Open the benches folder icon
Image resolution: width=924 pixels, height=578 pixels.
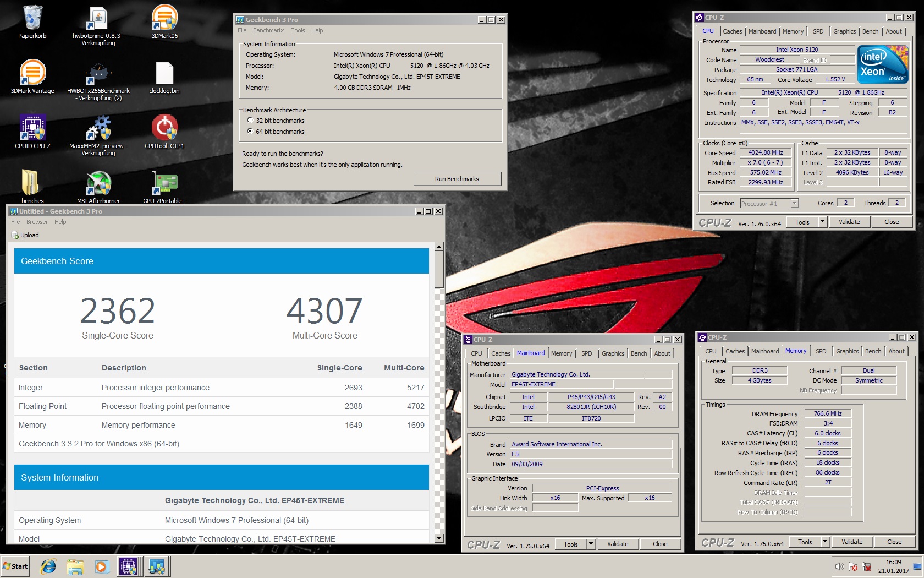tap(31, 183)
